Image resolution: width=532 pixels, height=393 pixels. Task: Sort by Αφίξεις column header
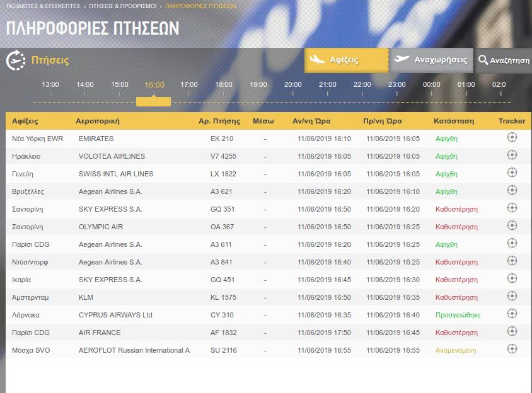point(25,121)
